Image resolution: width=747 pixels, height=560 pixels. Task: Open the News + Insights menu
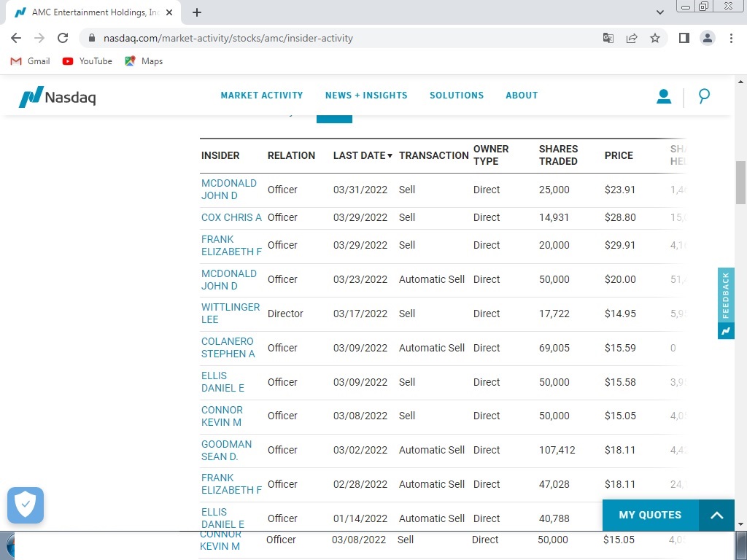point(366,96)
